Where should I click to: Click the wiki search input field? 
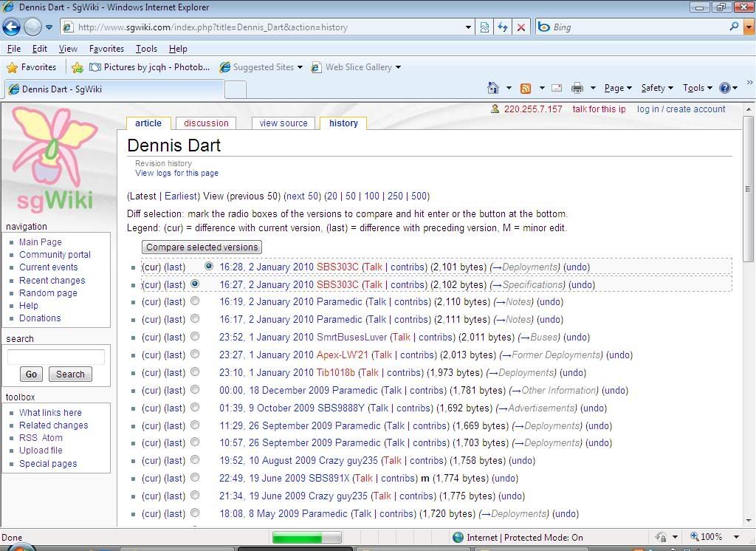coord(56,357)
